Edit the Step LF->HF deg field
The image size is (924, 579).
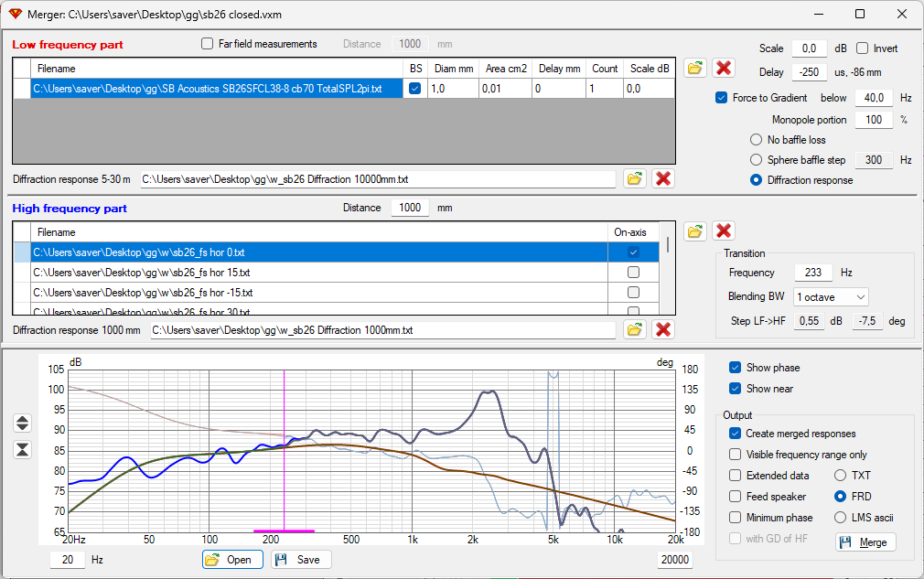(x=867, y=321)
